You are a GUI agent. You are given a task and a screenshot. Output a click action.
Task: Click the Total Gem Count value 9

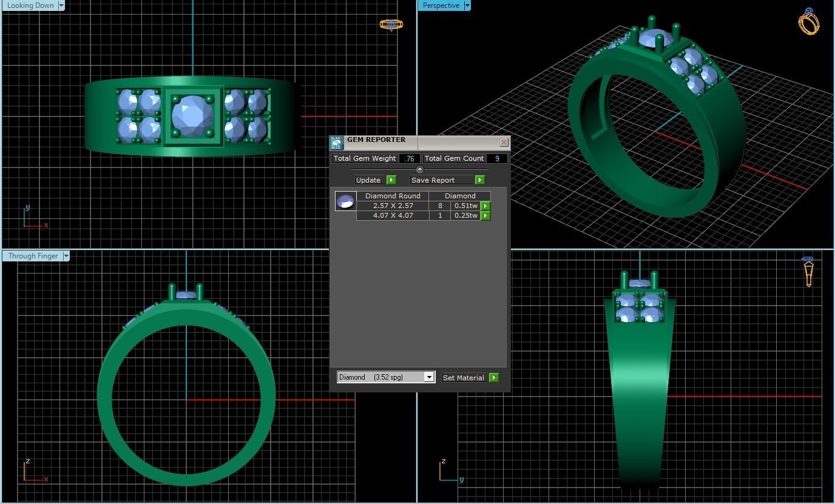tap(497, 158)
